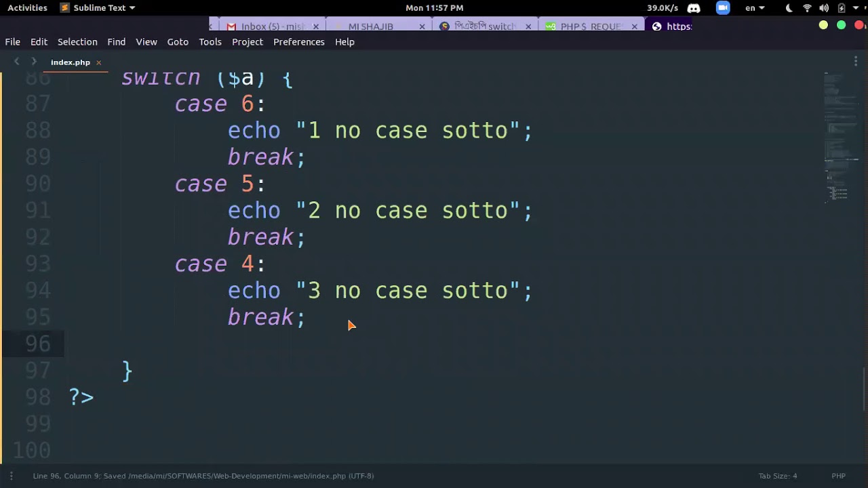Open the View menu
This screenshot has height=488, width=868.
coord(146,41)
